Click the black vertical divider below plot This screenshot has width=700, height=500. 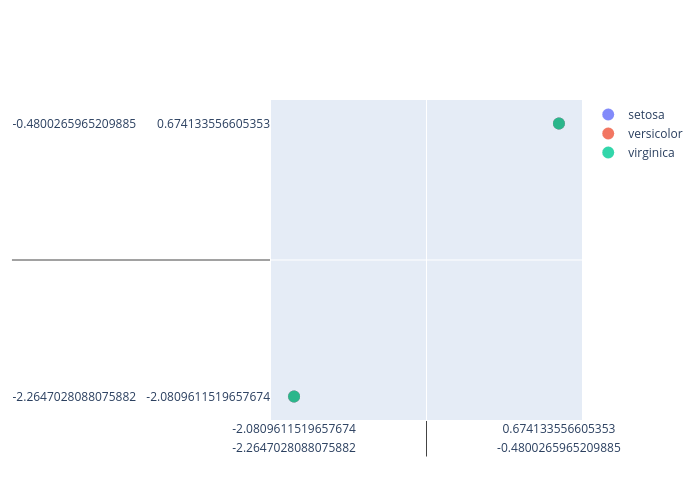[x=426, y=439]
